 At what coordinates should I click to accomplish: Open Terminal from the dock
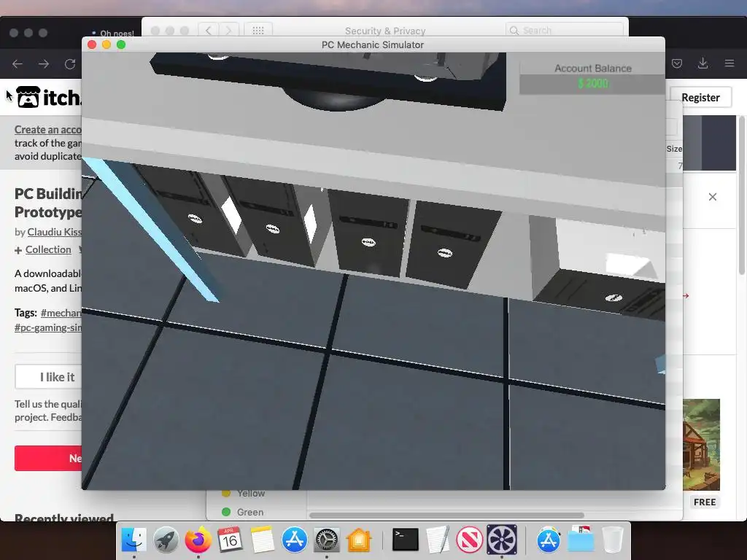click(405, 540)
